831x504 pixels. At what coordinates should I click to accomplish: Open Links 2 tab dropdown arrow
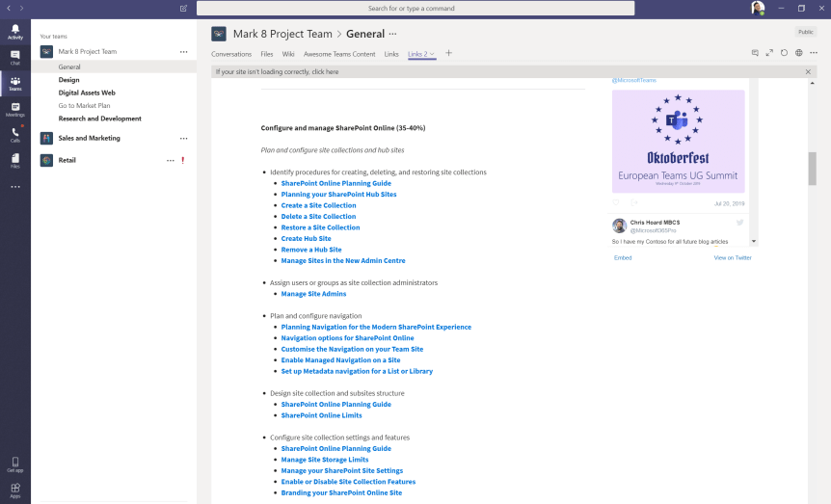pyautogui.click(x=432, y=54)
